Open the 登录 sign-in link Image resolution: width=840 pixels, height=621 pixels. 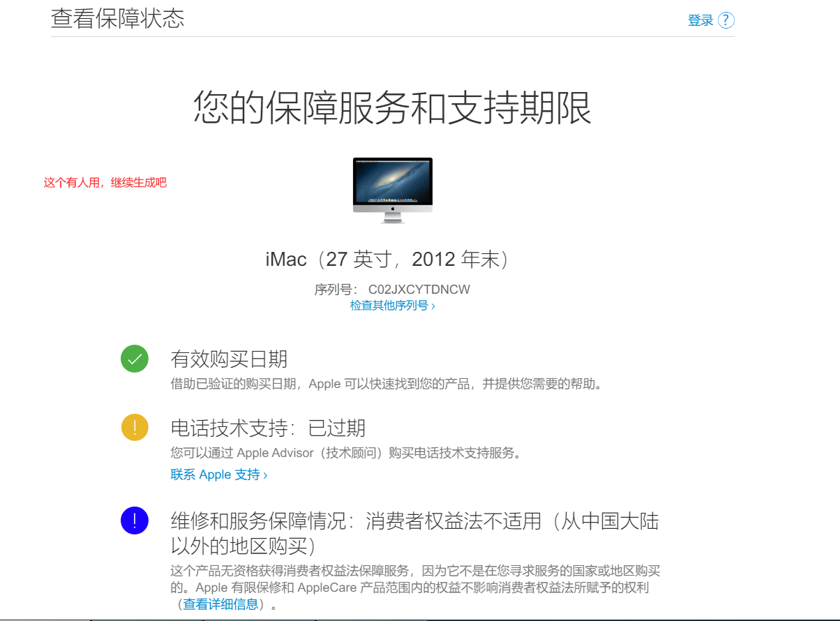coord(700,20)
